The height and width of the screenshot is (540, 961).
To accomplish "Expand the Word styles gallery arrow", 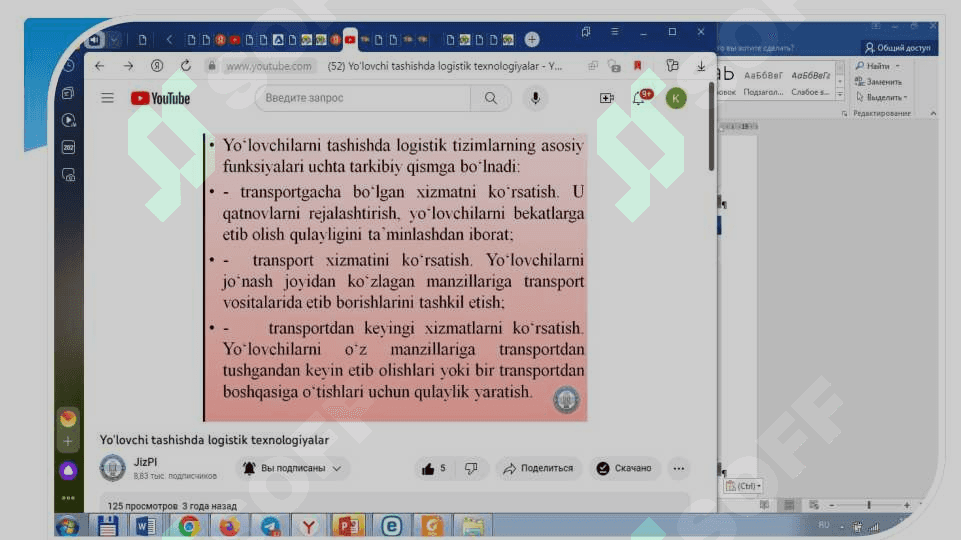I will click(840, 95).
